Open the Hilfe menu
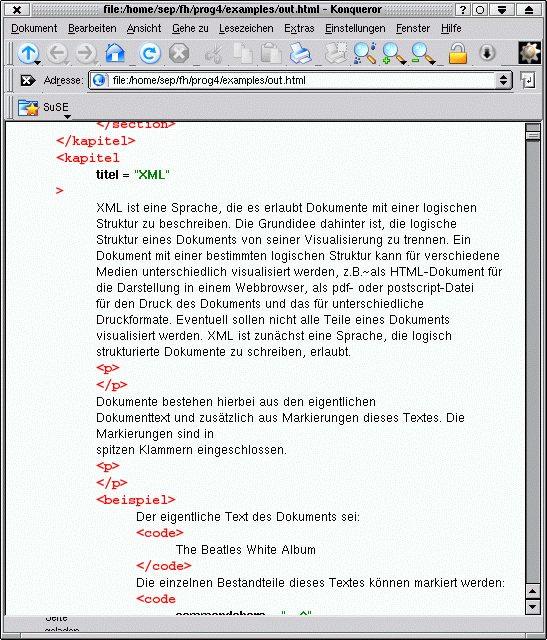Image resolution: width=547 pixels, height=640 pixels. [x=451, y=29]
